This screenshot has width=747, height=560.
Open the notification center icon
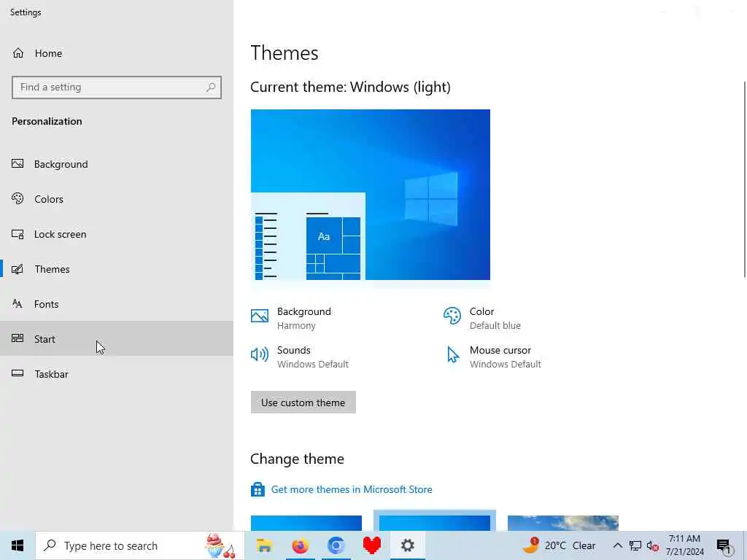[724, 547]
